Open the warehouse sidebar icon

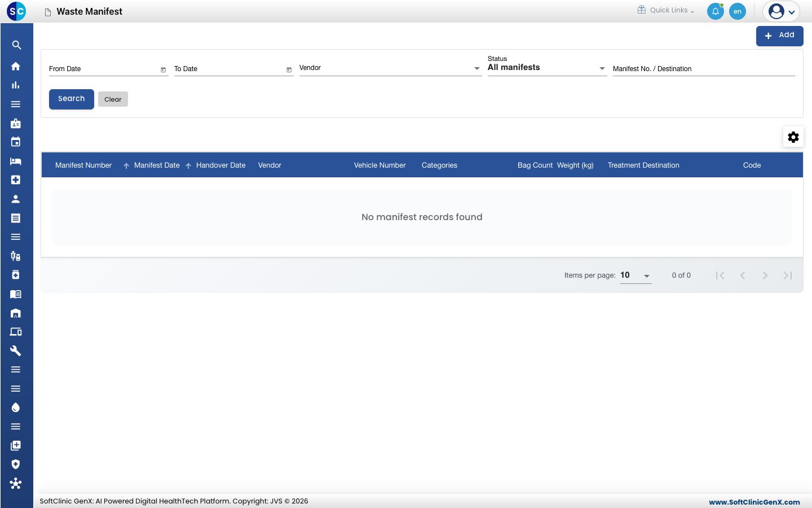click(16, 313)
